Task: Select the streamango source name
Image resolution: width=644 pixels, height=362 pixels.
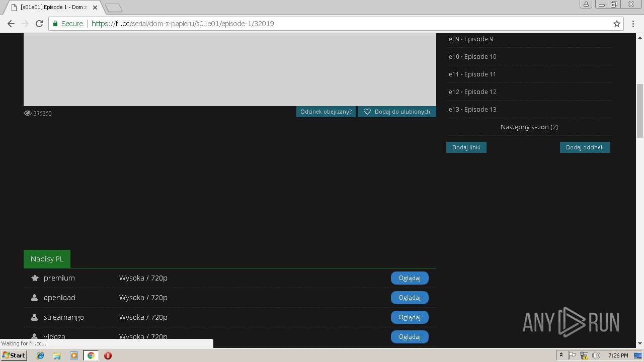Action: (64, 317)
